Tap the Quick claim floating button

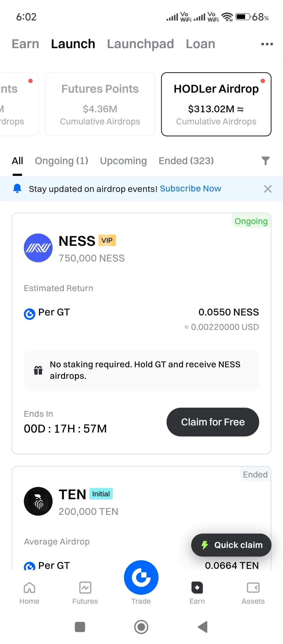[231, 545]
